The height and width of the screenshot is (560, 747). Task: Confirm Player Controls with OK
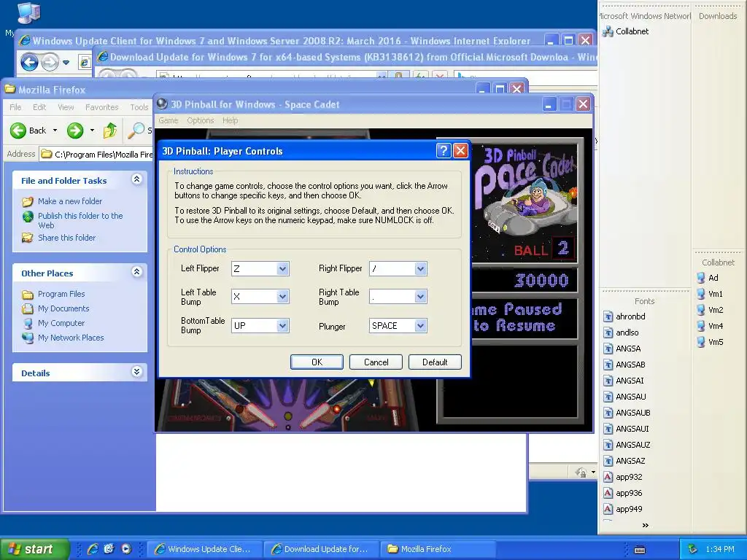coord(317,362)
